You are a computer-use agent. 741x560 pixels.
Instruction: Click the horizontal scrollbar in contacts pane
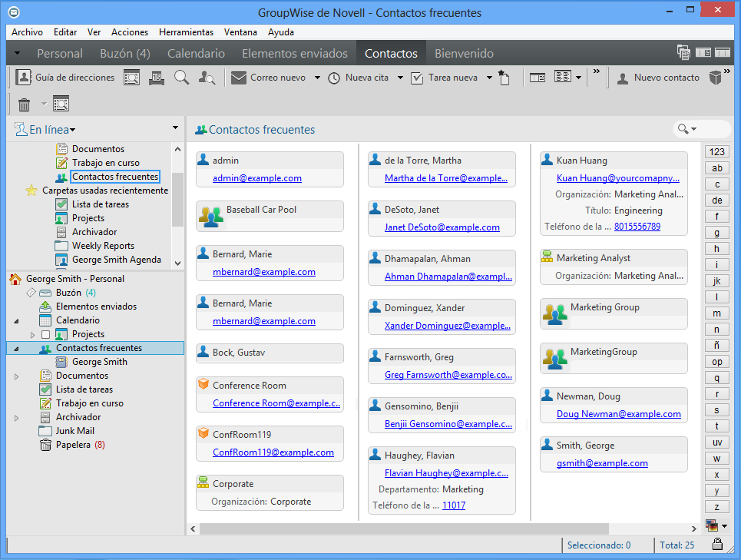tap(404, 529)
